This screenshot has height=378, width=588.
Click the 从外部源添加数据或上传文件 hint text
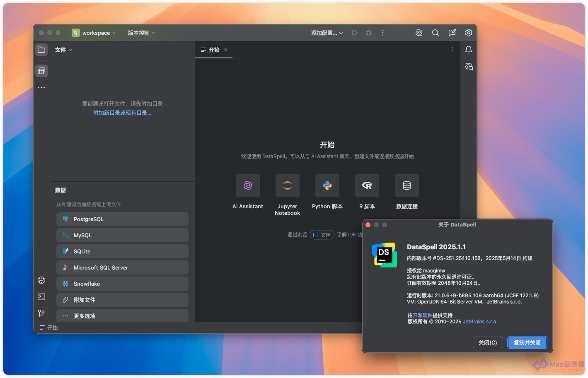click(x=89, y=205)
